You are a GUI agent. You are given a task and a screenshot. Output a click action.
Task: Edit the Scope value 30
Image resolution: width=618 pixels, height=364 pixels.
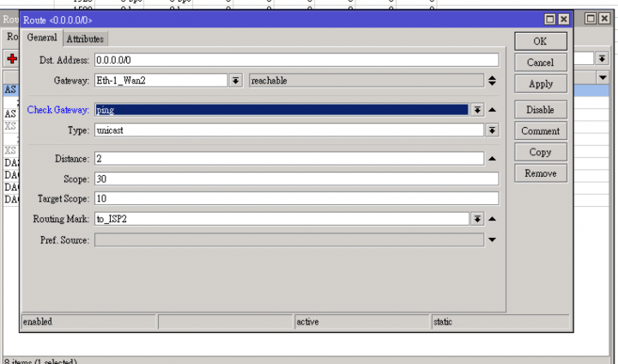click(296, 179)
